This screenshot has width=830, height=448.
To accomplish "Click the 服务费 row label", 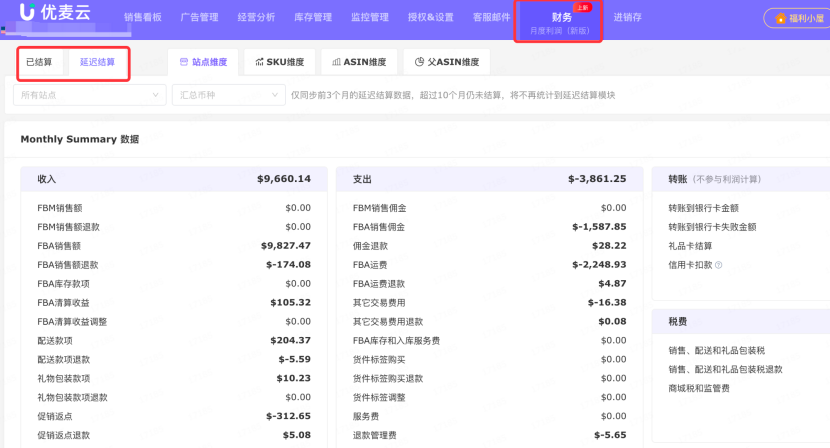I will [x=366, y=416].
